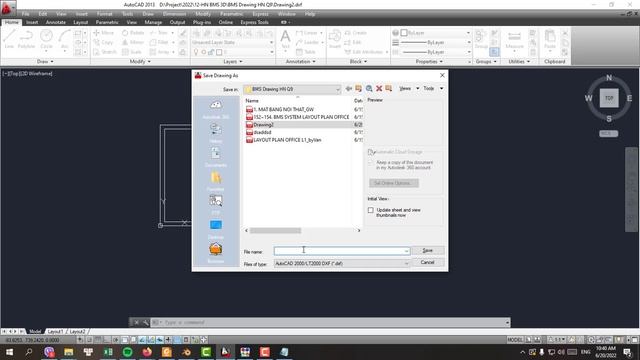This screenshot has width=640, height=360.
Task: Switch to the Parametric ribbon tab
Action: tap(107, 22)
